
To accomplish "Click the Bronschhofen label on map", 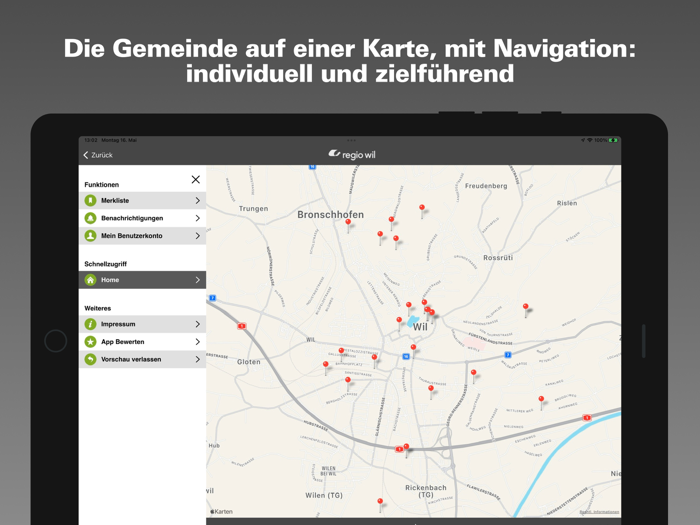I will pos(330,215).
